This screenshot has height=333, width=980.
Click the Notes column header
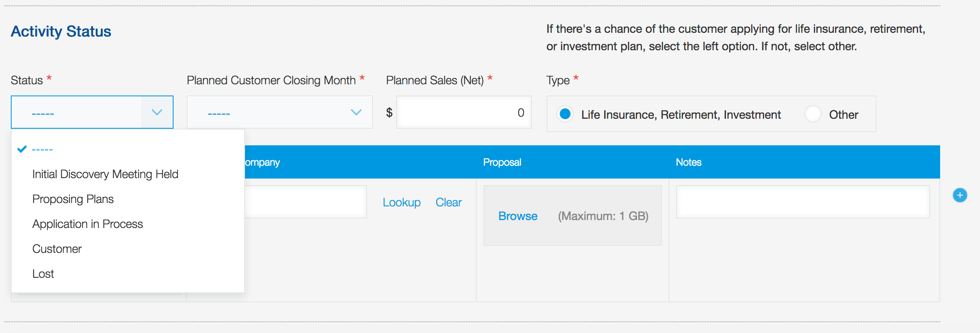(688, 162)
